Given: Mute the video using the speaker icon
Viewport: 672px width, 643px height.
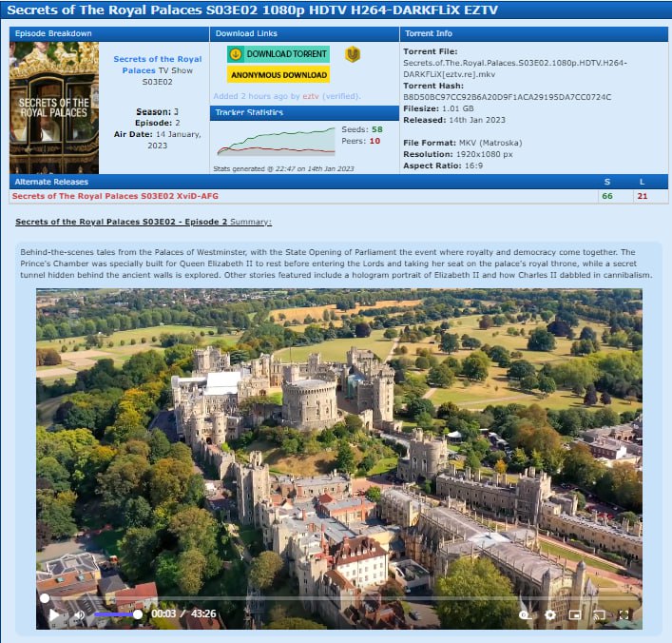Looking at the screenshot, I should point(79,614).
